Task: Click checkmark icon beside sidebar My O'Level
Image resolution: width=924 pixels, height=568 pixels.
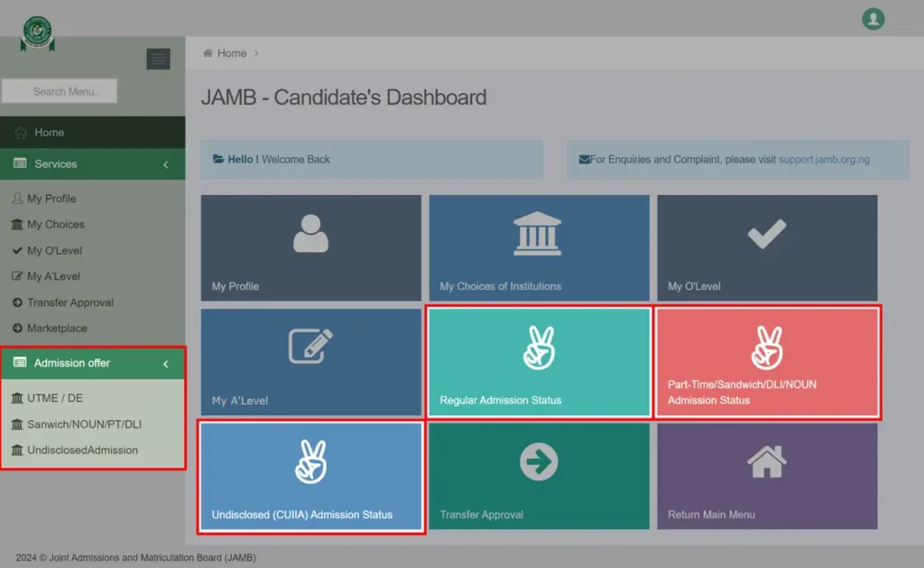Action: pos(17,250)
